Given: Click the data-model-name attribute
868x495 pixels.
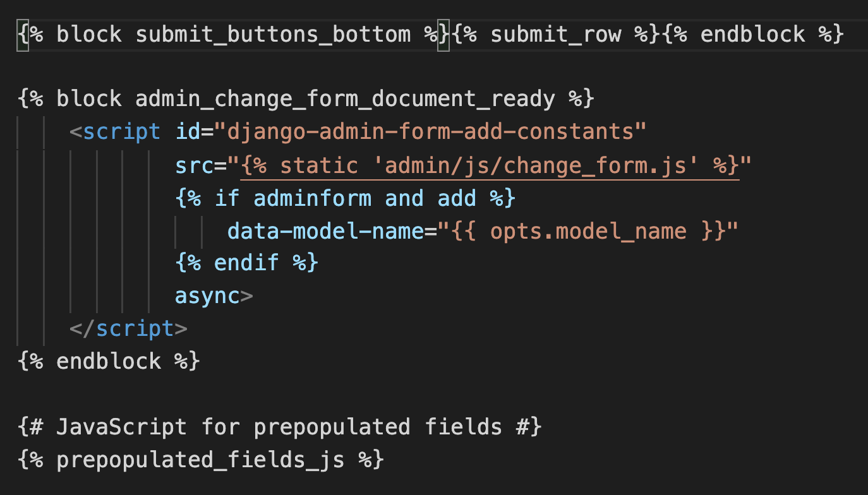Looking at the screenshot, I should coord(325,231).
